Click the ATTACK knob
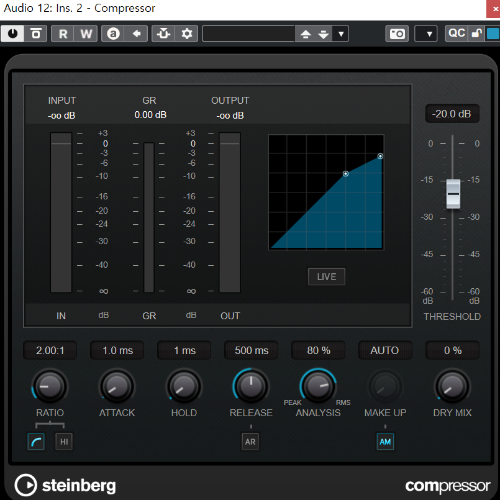The image size is (500, 500). pos(117,386)
